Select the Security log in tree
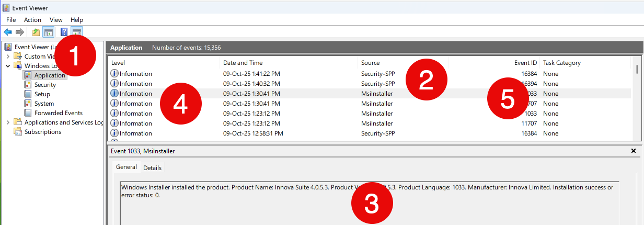 pos(45,85)
